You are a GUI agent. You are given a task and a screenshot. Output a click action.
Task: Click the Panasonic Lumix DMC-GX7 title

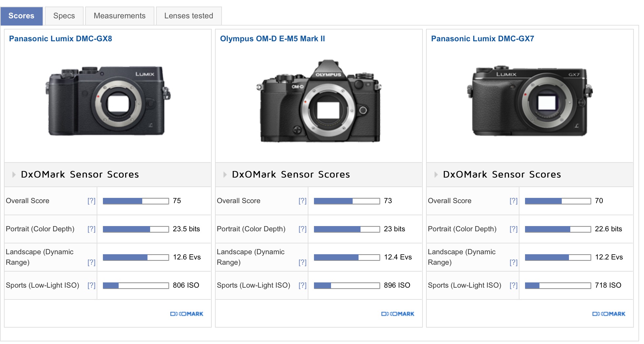click(482, 39)
